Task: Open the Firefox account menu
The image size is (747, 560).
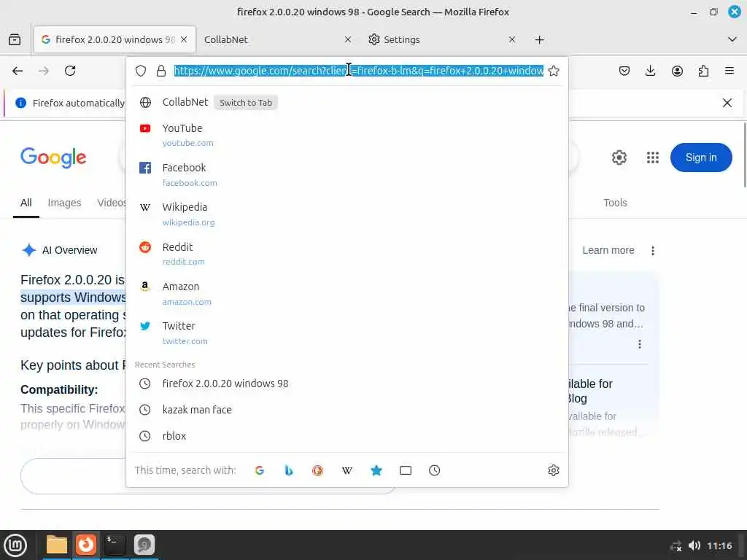Action: (x=677, y=71)
